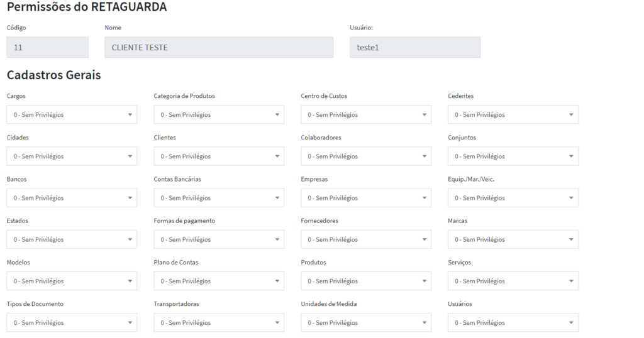This screenshot has width=644, height=338.
Task: Click the Usuário field containing teste1
Action: 415,47
